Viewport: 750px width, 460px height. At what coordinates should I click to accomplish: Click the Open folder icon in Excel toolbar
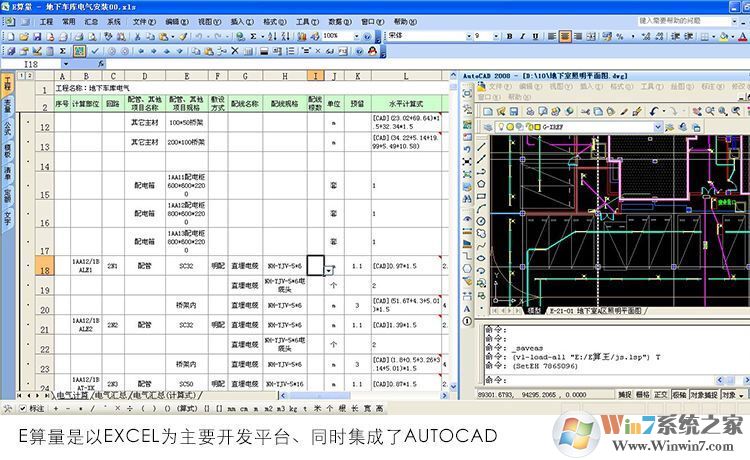click(24, 37)
